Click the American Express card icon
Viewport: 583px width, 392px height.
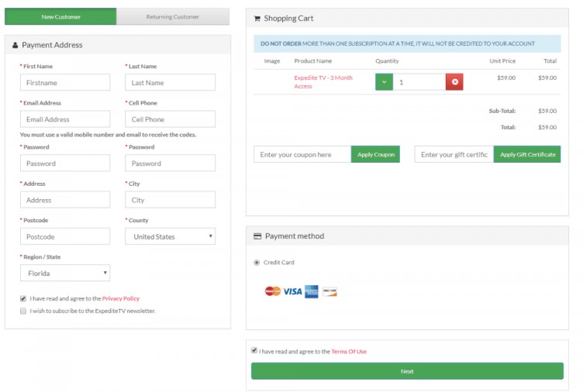(312, 291)
